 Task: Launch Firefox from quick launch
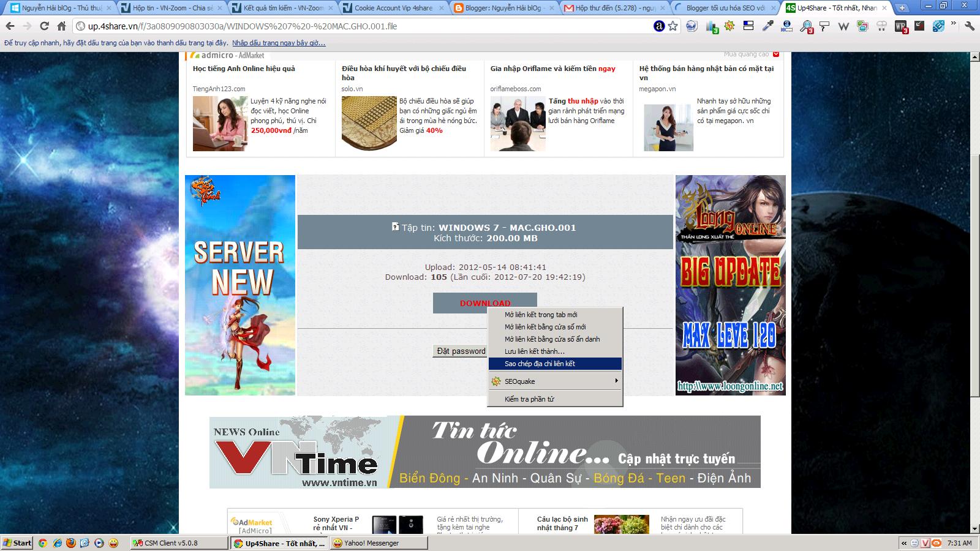(x=71, y=543)
